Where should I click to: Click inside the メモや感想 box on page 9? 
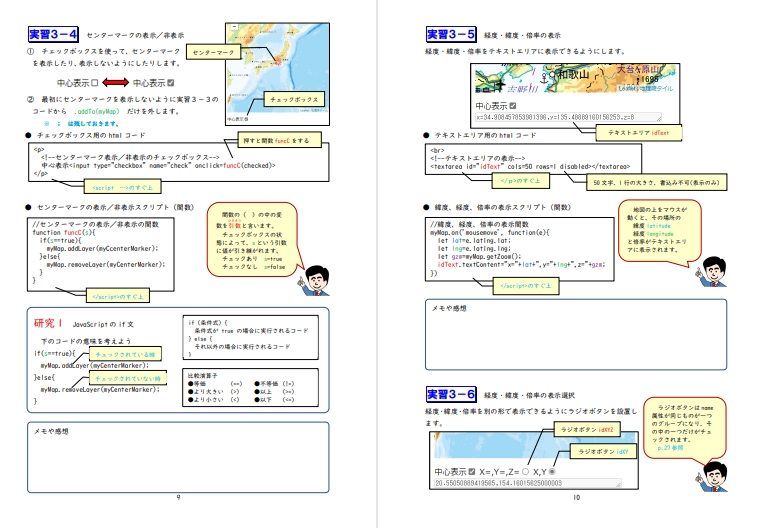(x=178, y=457)
